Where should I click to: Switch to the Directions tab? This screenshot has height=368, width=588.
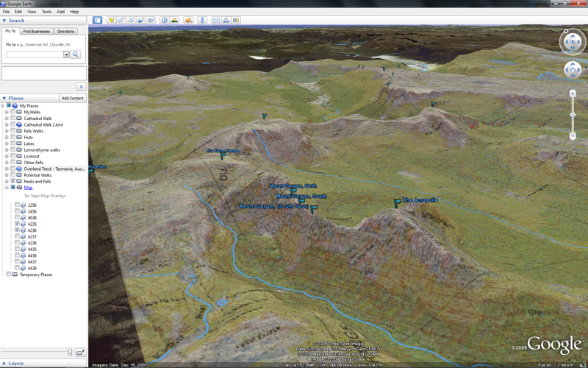tap(65, 31)
